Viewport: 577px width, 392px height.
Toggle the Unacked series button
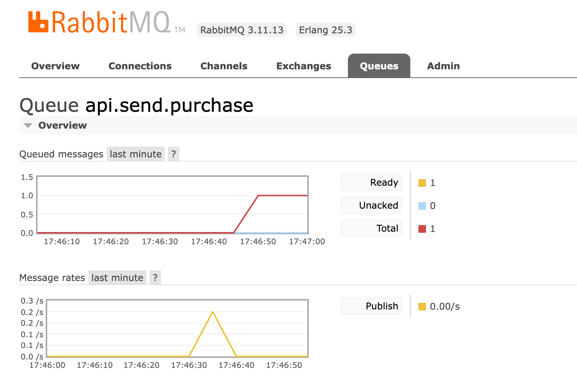click(x=371, y=205)
